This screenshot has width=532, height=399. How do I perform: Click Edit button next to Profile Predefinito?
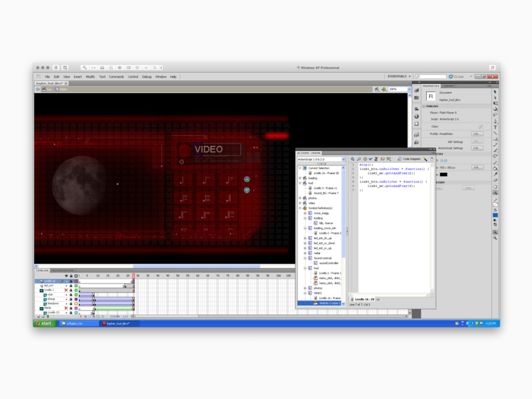coord(477,134)
